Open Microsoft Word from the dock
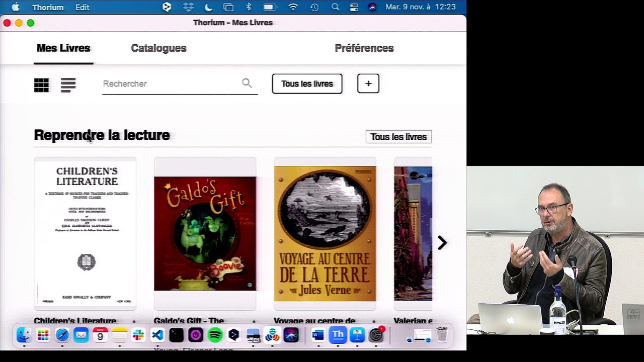 pyautogui.click(x=318, y=335)
